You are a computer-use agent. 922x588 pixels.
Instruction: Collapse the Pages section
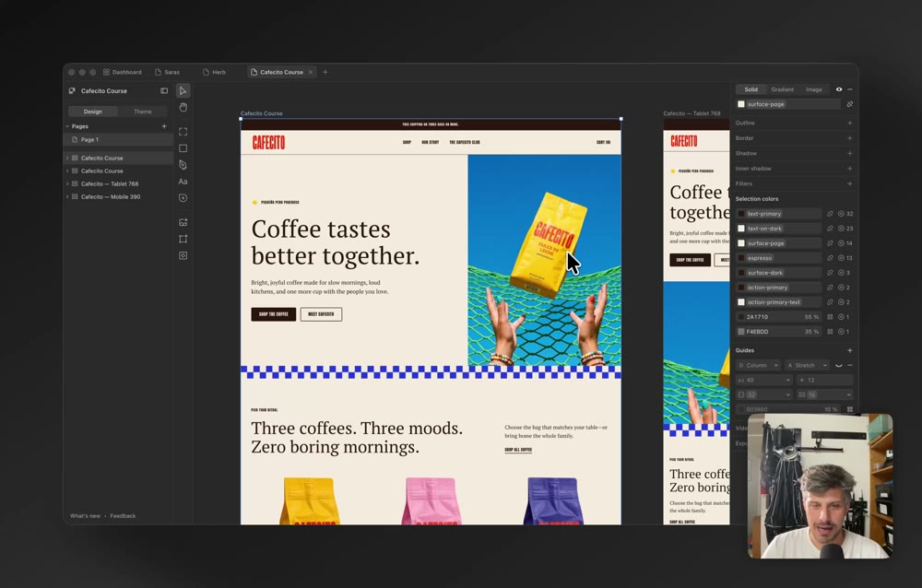[x=67, y=126]
